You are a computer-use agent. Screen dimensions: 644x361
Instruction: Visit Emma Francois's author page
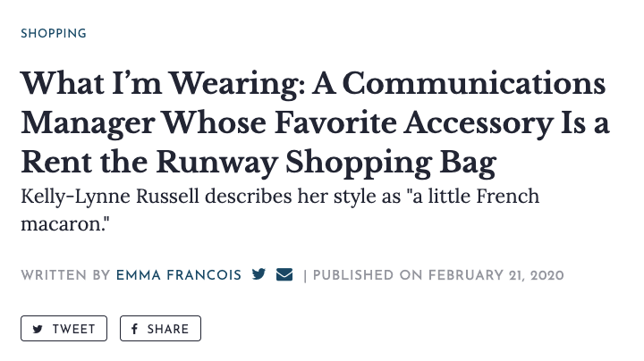[179, 275]
